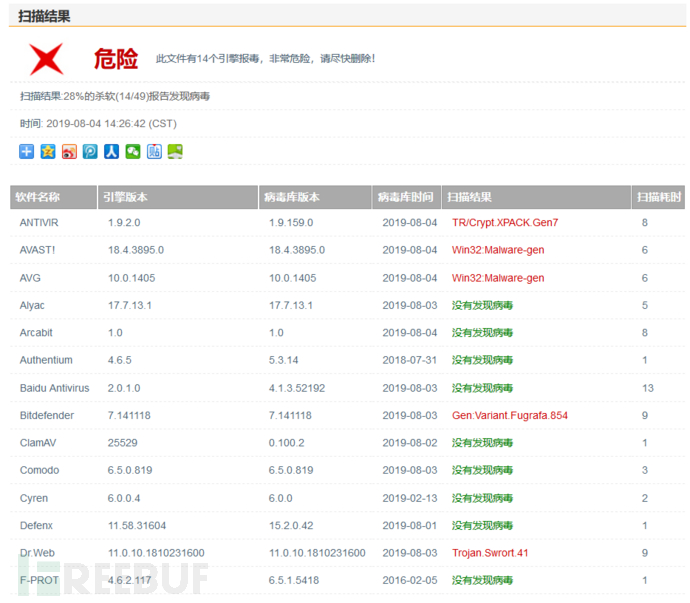Click AVAST! row's Win32:Malware-gen result
690x603 pixels.
[x=497, y=250]
